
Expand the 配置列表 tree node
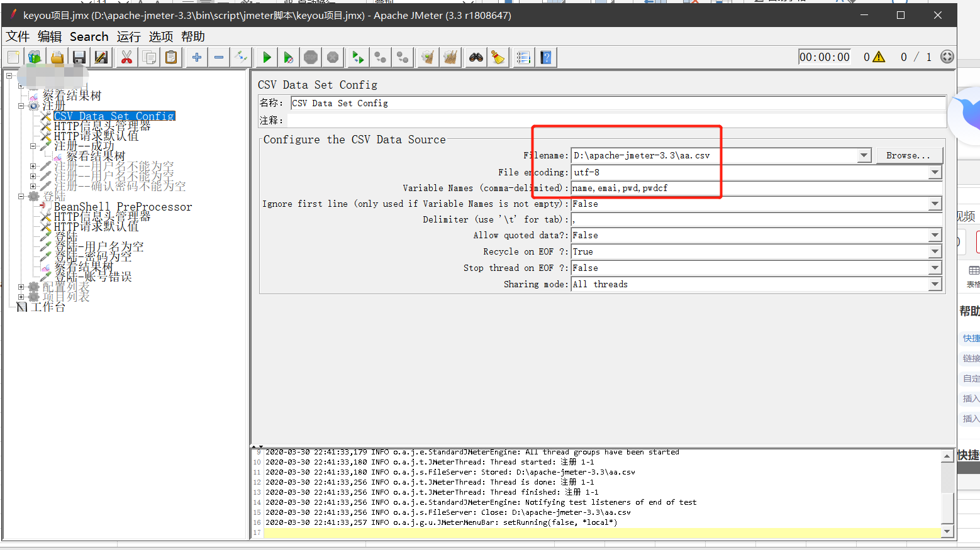tap(21, 287)
